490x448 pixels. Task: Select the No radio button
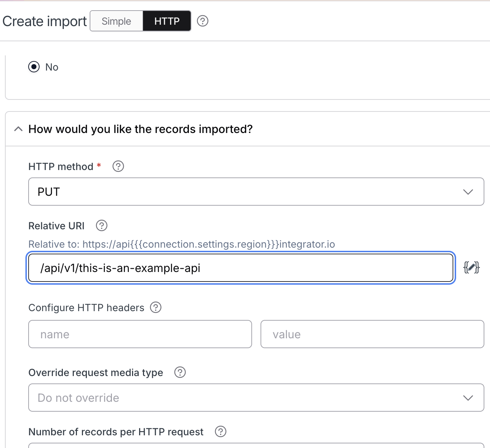(x=34, y=67)
